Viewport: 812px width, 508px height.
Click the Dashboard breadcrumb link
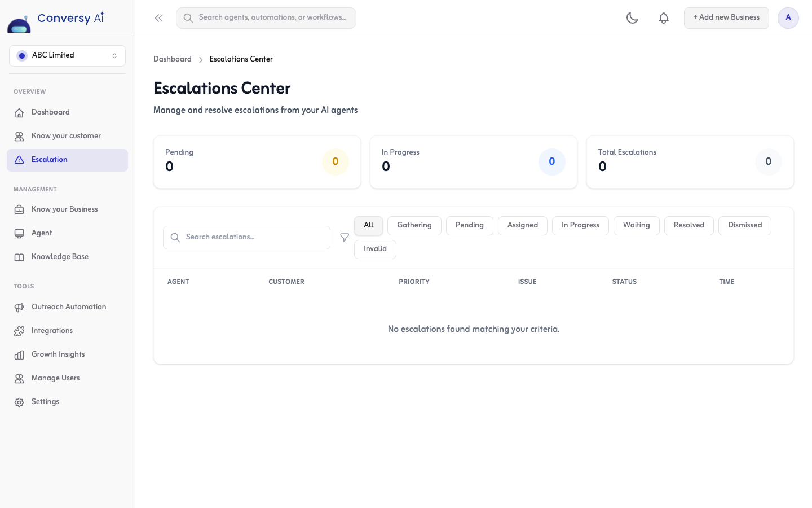pyautogui.click(x=173, y=59)
